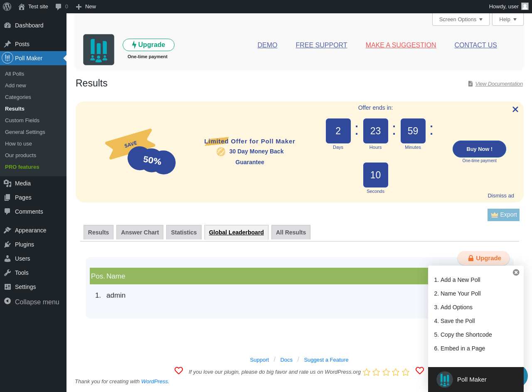Click the Dismiss ad link
This screenshot has width=532, height=392.
click(x=501, y=196)
